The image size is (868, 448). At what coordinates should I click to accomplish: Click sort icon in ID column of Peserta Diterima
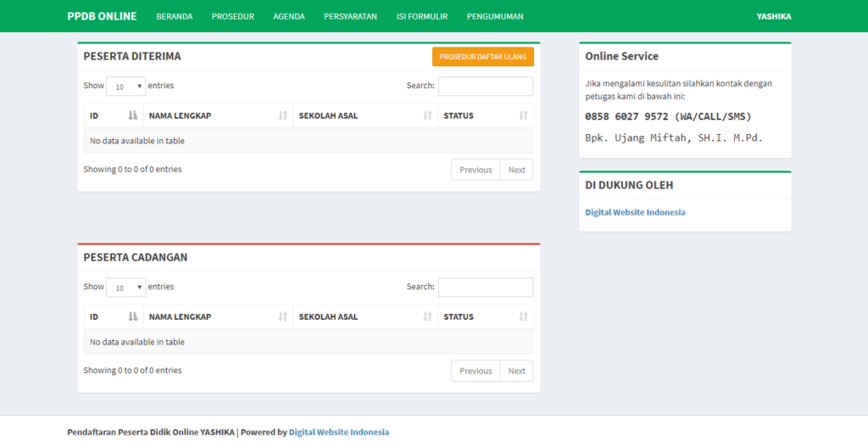coord(133,115)
